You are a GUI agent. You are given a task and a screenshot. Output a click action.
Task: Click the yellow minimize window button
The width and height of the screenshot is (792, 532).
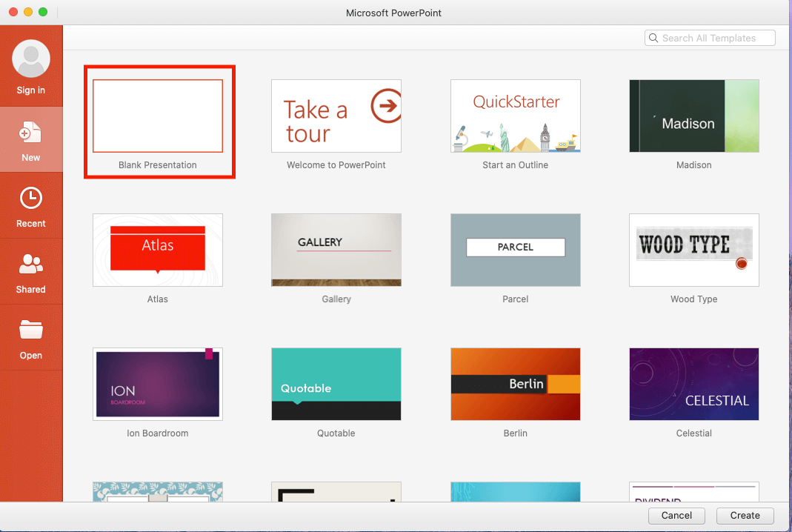28,12
